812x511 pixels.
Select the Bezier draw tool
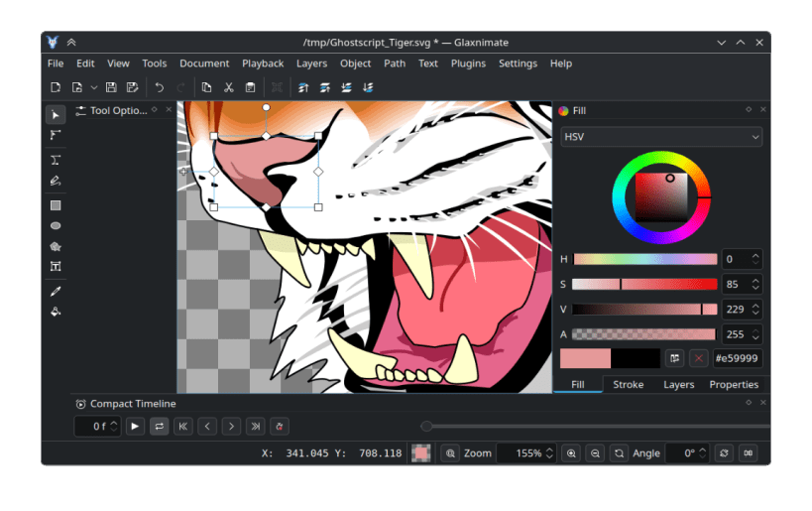56,160
